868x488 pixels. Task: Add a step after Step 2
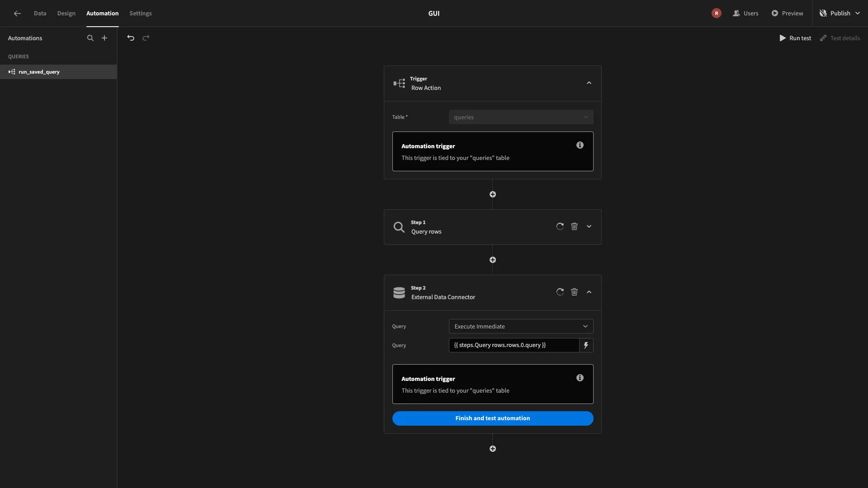click(x=493, y=449)
